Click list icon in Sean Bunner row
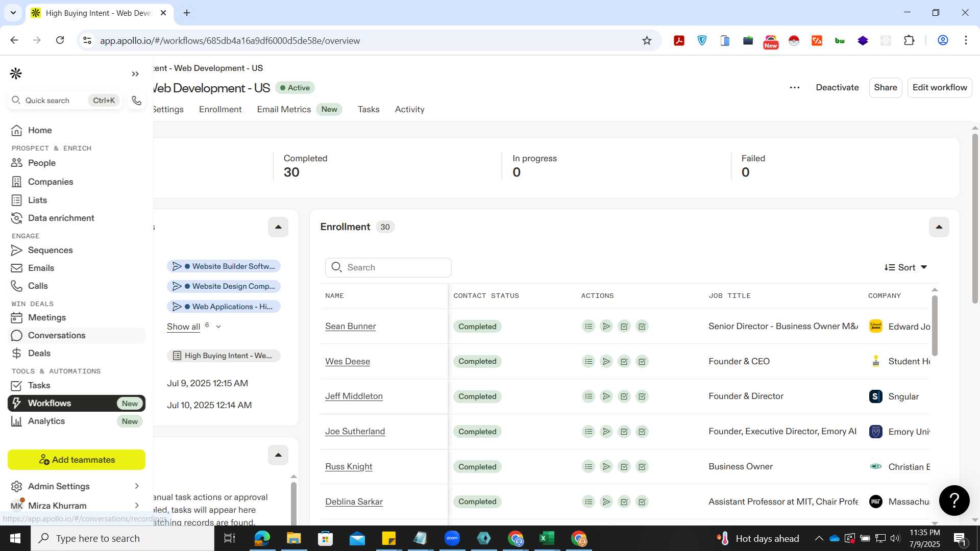The image size is (980, 551). coord(589,327)
